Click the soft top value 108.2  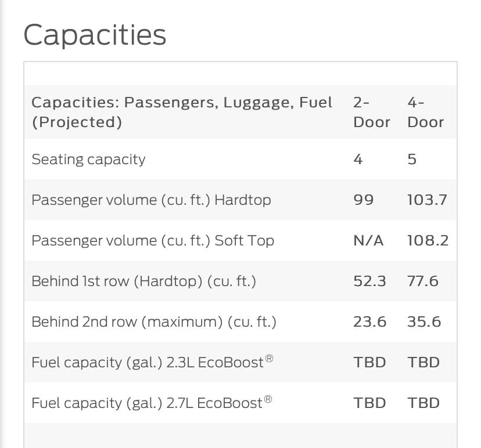428,241
